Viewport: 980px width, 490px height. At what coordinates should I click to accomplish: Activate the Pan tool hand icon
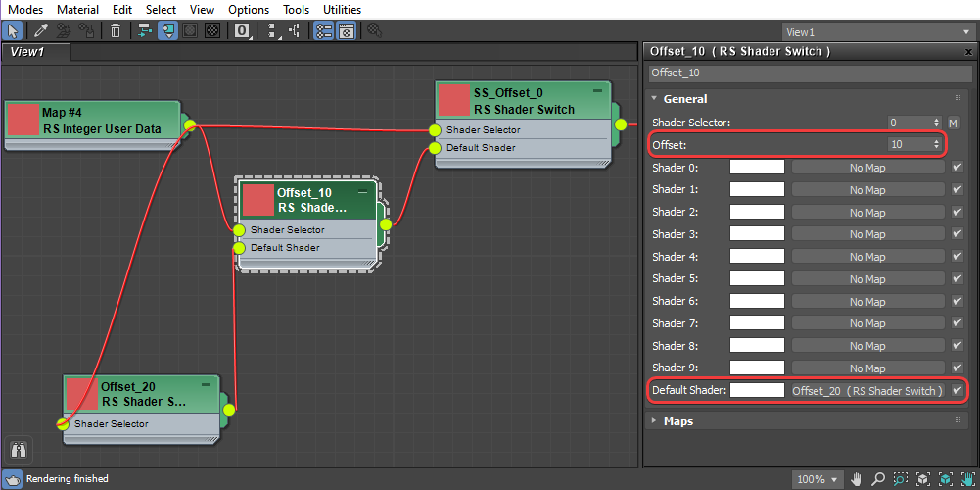(x=856, y=479)
